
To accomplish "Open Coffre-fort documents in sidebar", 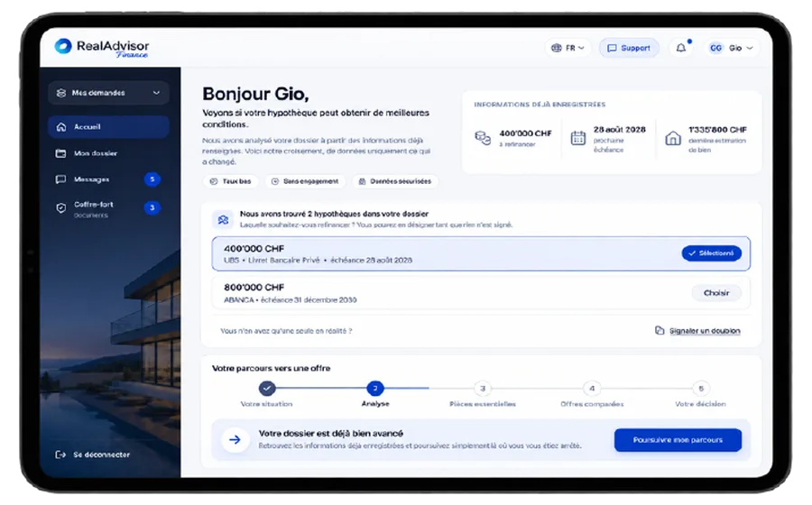I will [x=109, y=208].
